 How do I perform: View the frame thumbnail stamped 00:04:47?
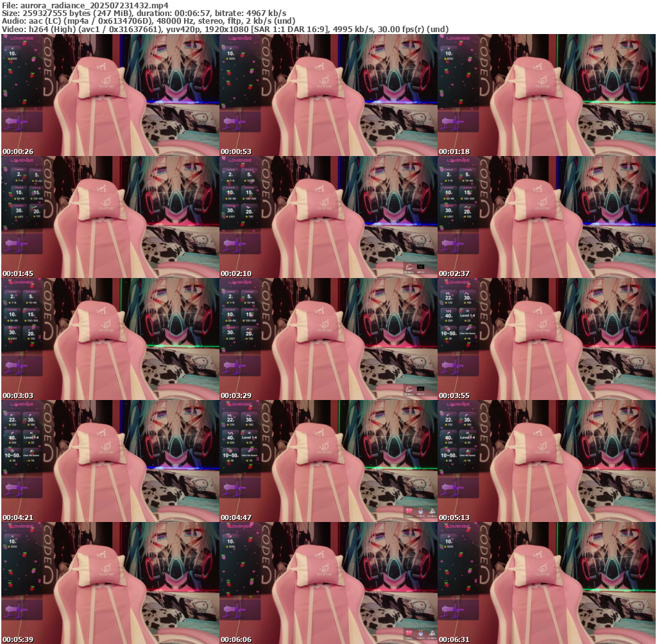pyautogui.click(x=328, y=461)
